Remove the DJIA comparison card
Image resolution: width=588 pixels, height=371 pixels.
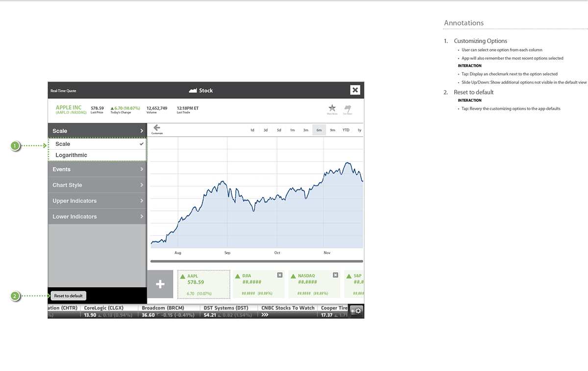click(x=280, y=275)
